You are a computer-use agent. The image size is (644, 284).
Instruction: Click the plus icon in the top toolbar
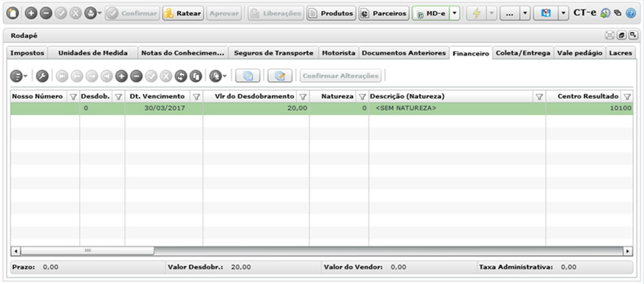(x=31, y=14)
